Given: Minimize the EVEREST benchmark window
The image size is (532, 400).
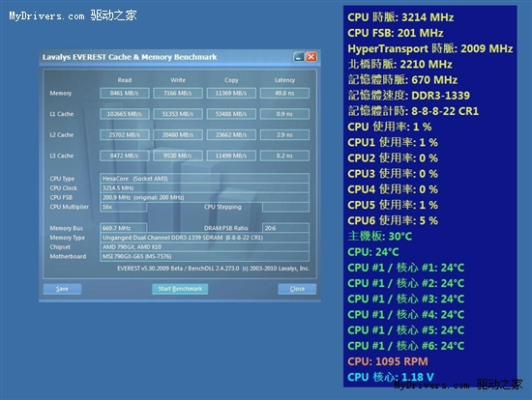Looking at the screenshot, I should [299, 57].
